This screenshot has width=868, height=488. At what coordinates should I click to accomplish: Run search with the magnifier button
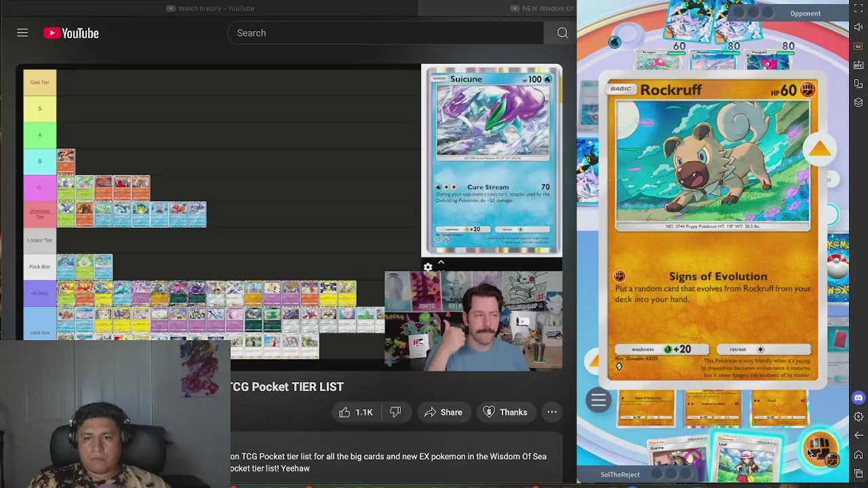point(562,33)
